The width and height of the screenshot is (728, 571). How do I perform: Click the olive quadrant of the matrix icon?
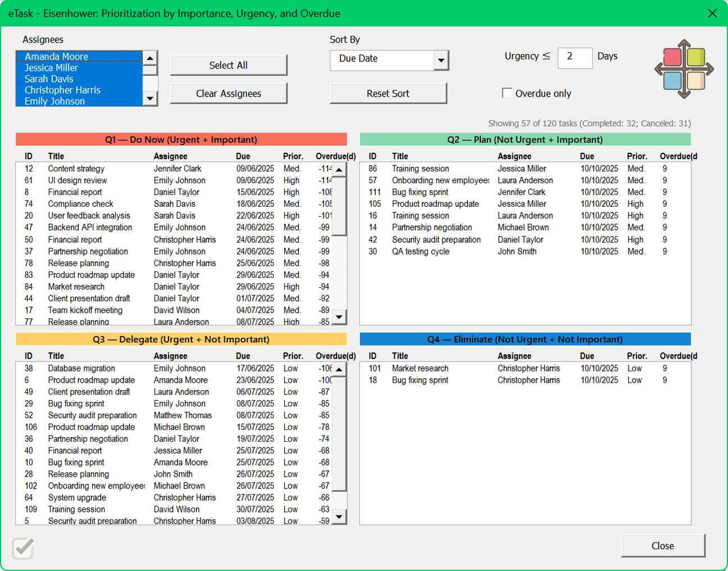(697, 57)
